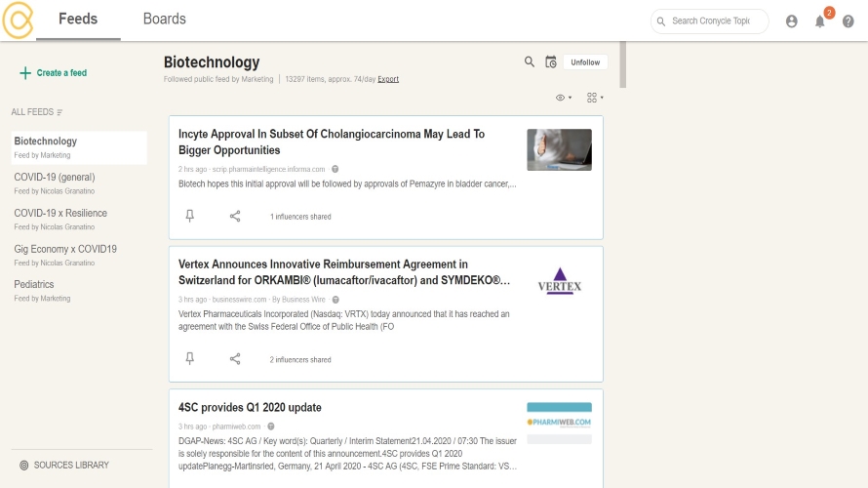Click source info icon on Incyte article
This screenshot has width=868, height=488.
[335, 169]
